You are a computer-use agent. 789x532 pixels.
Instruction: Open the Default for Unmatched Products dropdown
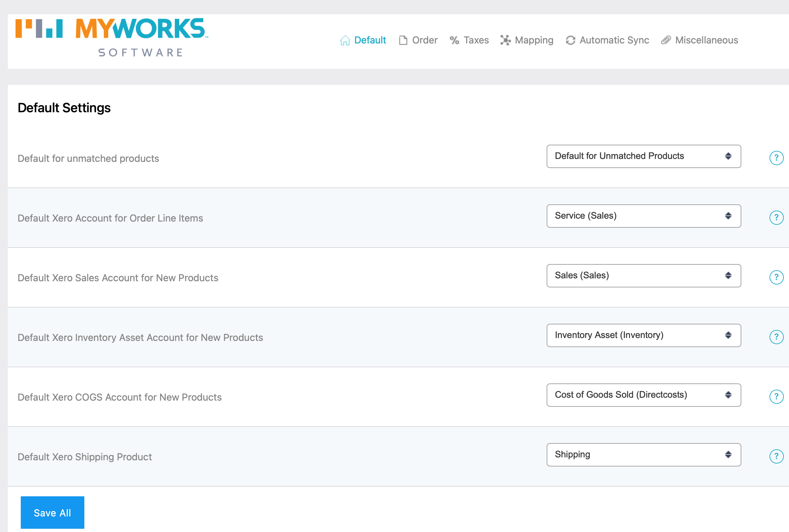point(644,156)
